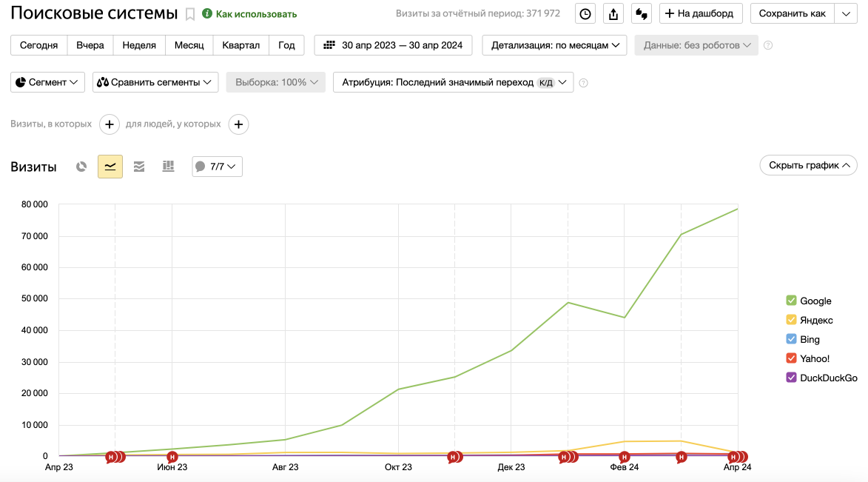Select the Сегодня period tab
This screenshot has height=482, width=868.
click(x=38, y=45)
